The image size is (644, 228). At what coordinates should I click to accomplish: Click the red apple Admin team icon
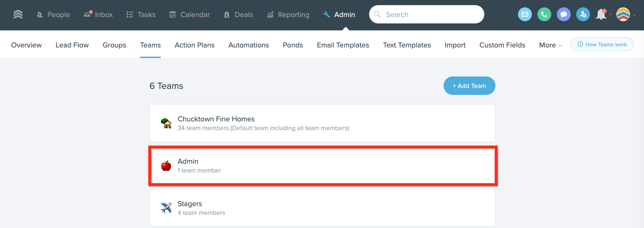click(166, 166)
